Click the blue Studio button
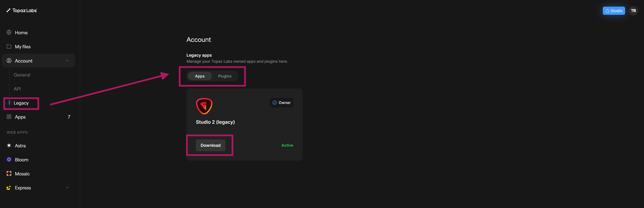 pos(614,11)
